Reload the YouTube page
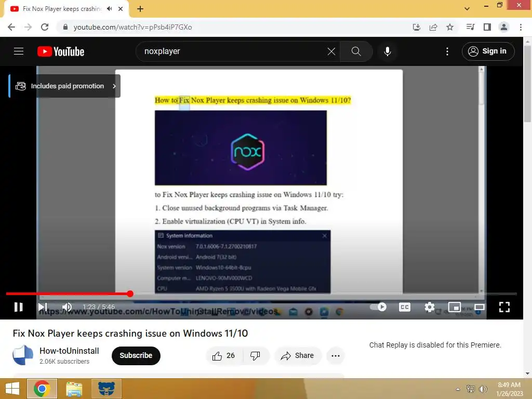The image size is (532, 399). pos(45,27)
